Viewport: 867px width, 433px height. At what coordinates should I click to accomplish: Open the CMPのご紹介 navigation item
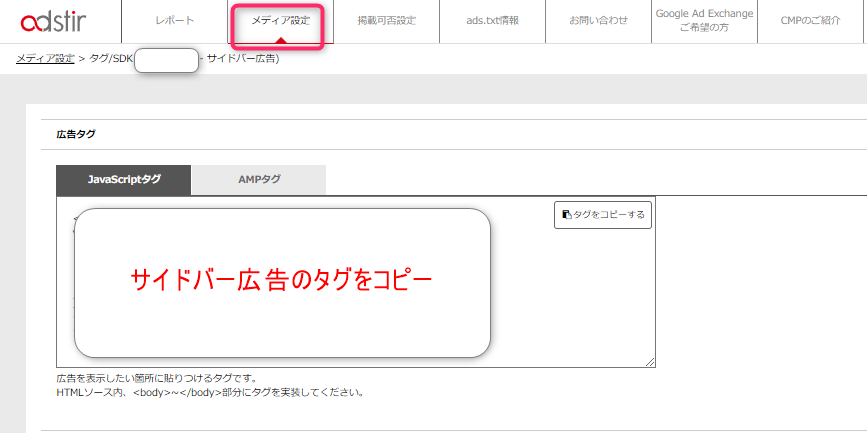[811, 21]
